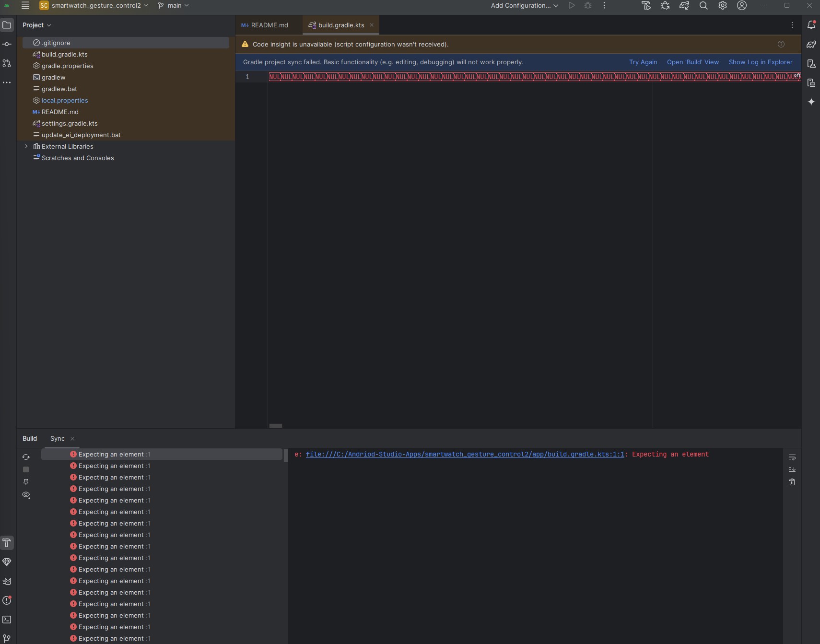Close the Sync tab
The height and width of the screenshot is (644, 820).
[x=72, y=439]
